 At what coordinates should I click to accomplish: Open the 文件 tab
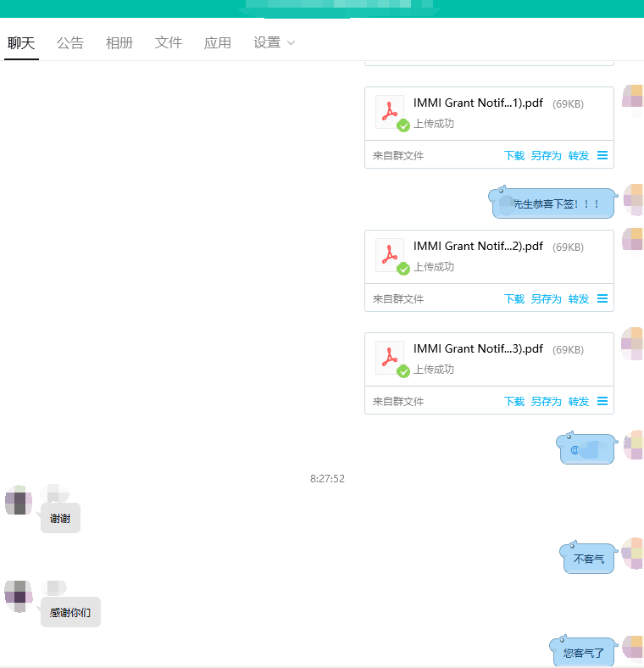[x=169, y=43]
